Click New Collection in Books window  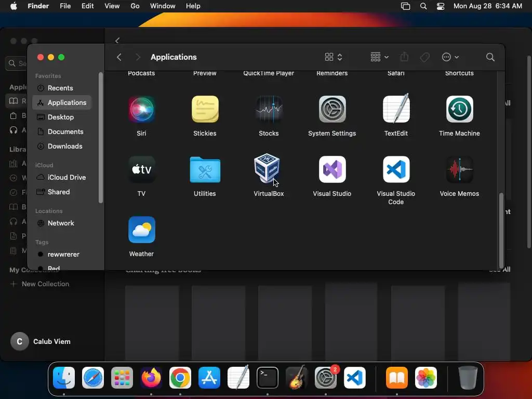[40, 284]
